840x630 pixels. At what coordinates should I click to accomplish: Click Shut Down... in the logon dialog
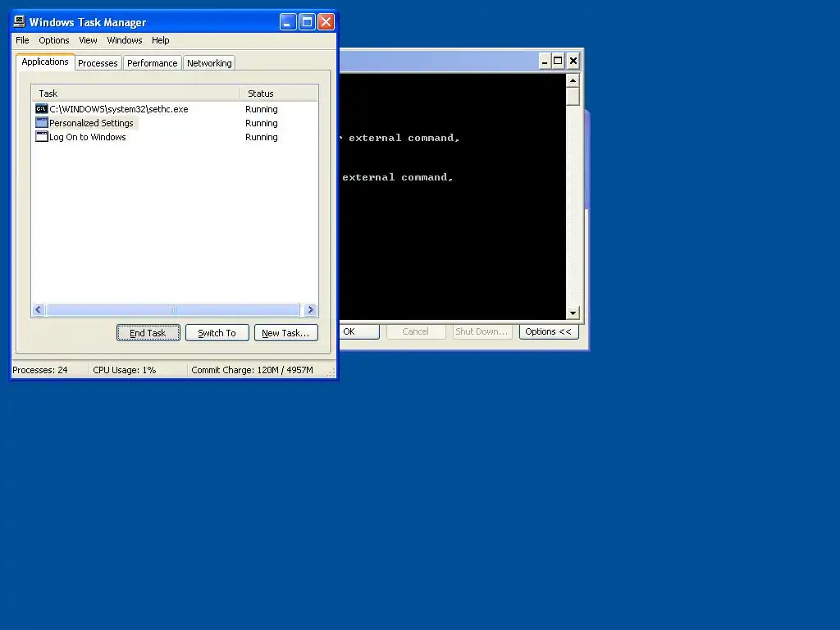click(482, 331)
